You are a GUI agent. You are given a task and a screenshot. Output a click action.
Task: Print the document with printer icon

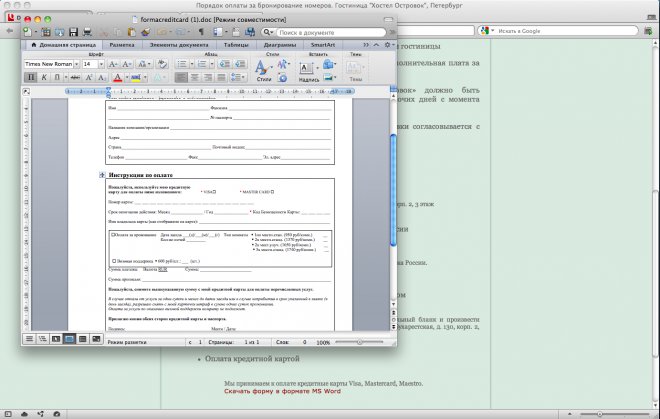coord(87,32)
